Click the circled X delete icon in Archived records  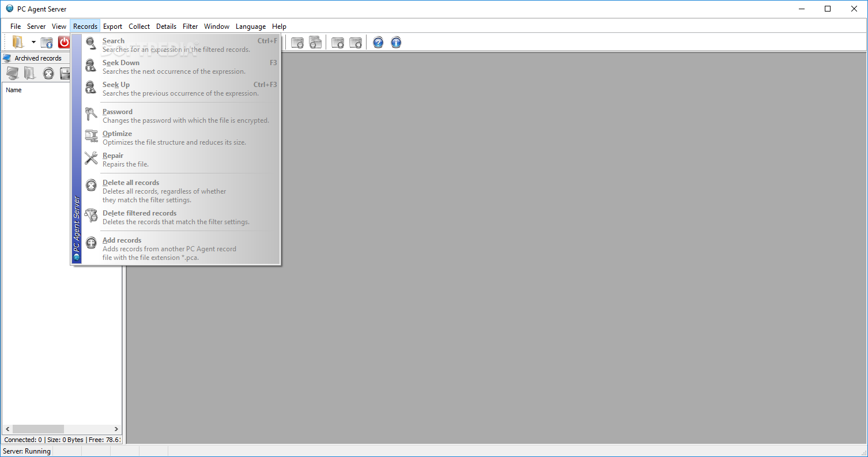48,73
